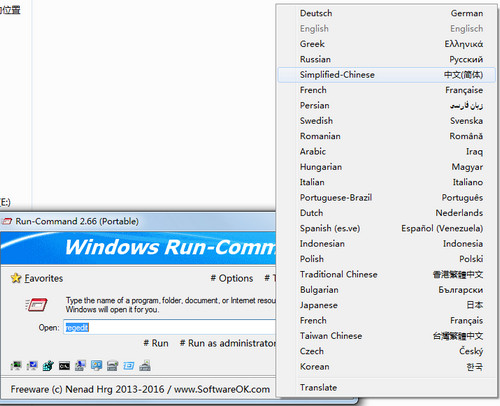Image resolution: width=500 pixels, height=406 pixels.
Task: Click the # Run button
Action: point(156,343)
